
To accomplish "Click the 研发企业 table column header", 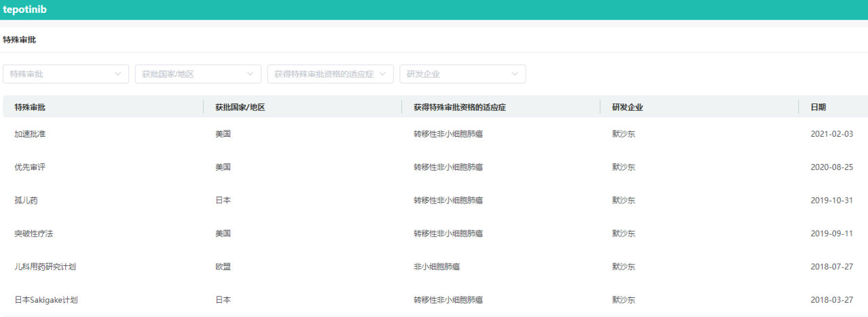I will tap(628, 107).
